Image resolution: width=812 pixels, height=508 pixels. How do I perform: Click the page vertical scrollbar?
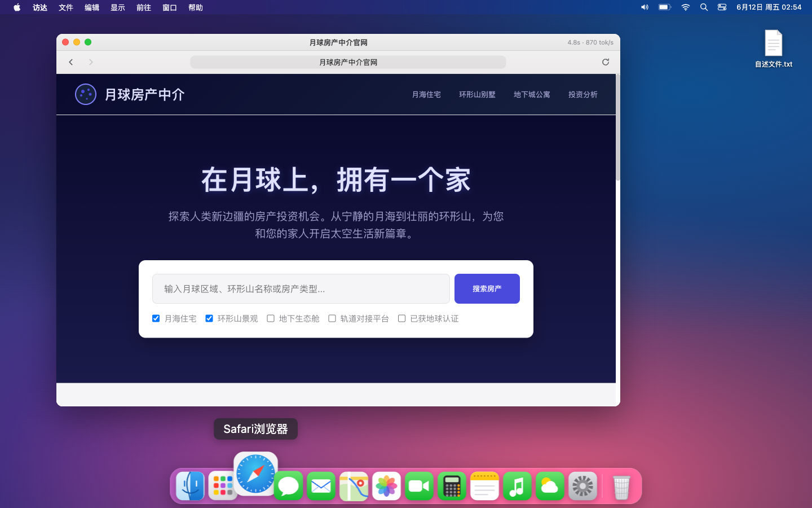[618, 128]
